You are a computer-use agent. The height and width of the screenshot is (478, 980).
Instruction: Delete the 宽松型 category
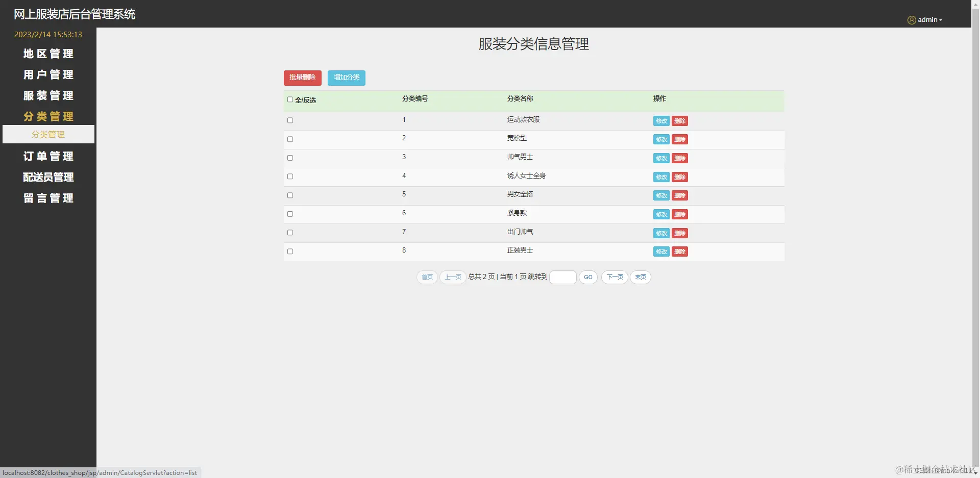680,139
